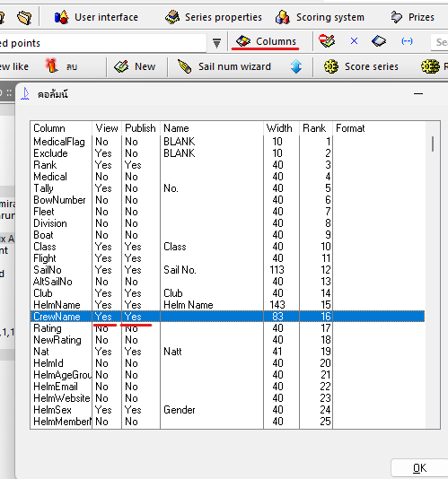This screenshot has width=448, height=479.
Task: Click the Search field
Action: 439,42
